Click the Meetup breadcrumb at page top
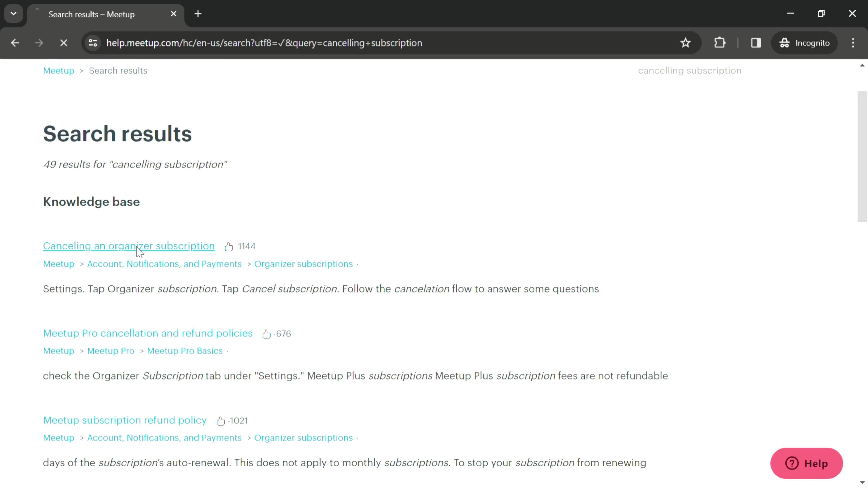 pyautogui.click(x=59, y=71)
